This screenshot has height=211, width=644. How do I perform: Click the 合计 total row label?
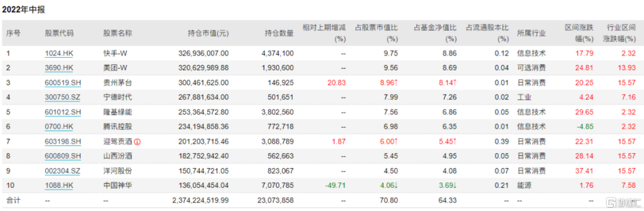click(x=13, y=200)
